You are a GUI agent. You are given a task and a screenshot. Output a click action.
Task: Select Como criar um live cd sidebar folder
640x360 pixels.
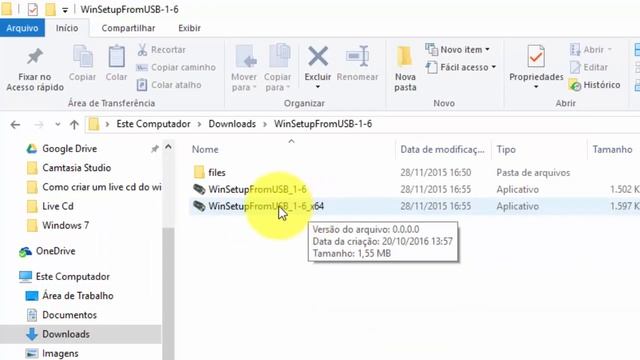tap(93, 187)
